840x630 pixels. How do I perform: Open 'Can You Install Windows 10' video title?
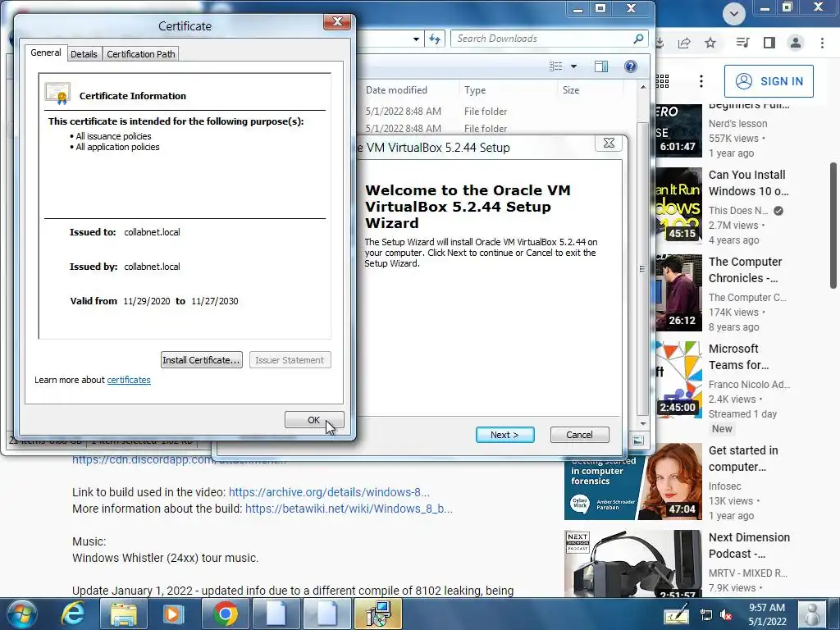coord(747,183)
